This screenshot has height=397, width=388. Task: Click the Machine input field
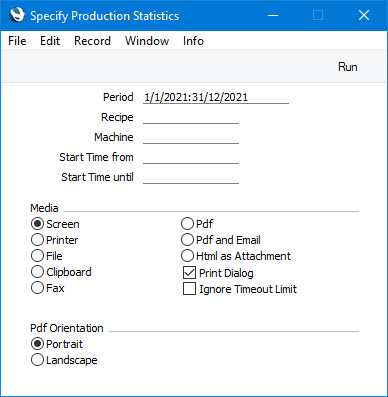tap(191, 137)
